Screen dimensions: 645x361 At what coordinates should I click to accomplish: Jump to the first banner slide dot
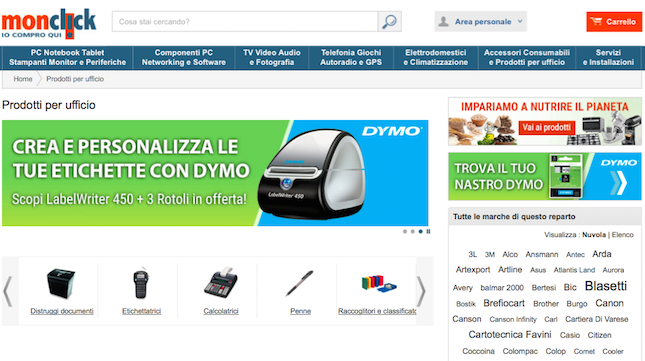click(x=405, y=231)
